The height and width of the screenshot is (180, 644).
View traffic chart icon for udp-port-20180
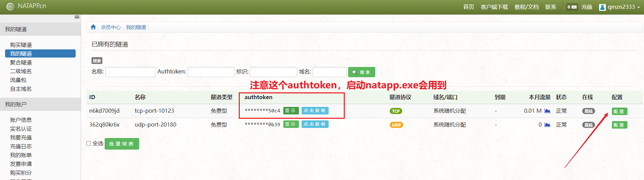tap(547, 125)
